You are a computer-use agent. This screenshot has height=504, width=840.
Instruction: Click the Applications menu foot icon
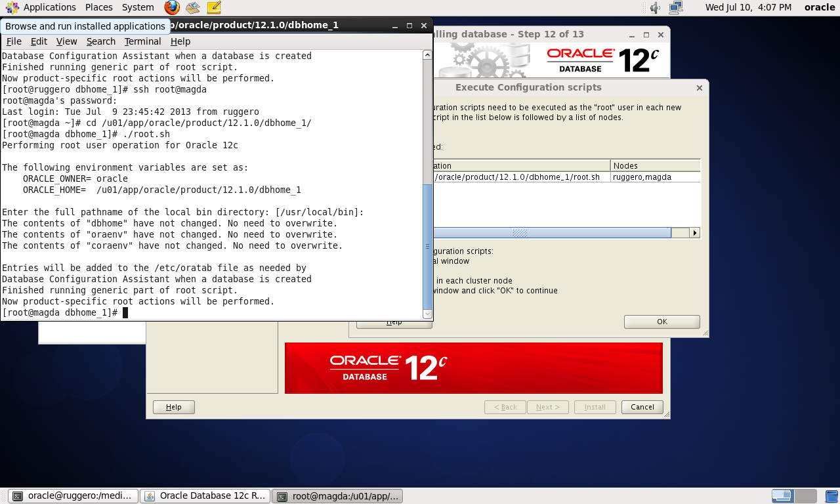12,7
